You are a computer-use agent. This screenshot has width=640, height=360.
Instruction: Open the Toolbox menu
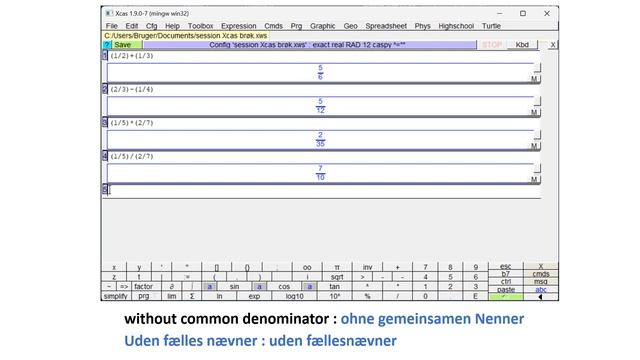click(x=200, y=26)
